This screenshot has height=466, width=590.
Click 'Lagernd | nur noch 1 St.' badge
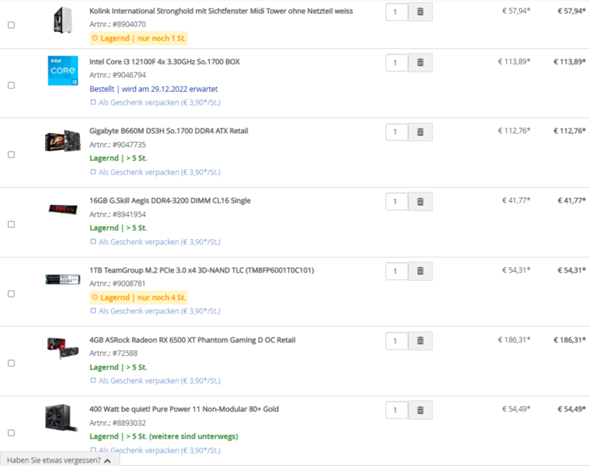(138, 38)
